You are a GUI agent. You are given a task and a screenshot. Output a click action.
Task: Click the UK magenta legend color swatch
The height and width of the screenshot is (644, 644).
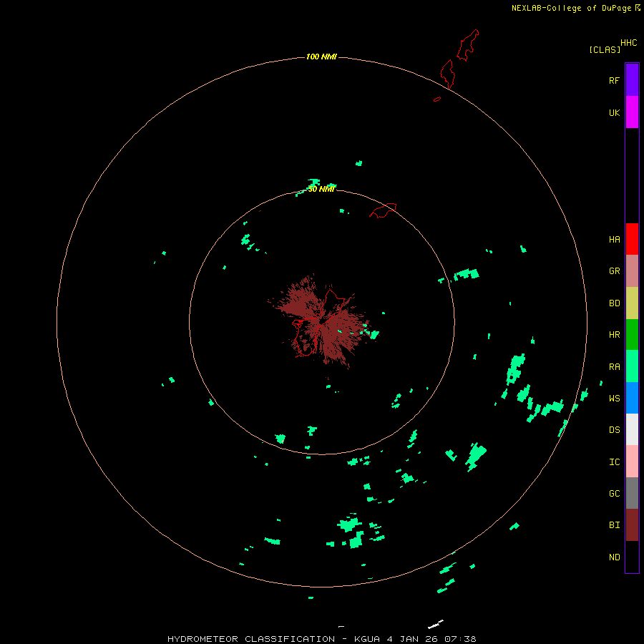pyautogui.click(x=632, y=112)
